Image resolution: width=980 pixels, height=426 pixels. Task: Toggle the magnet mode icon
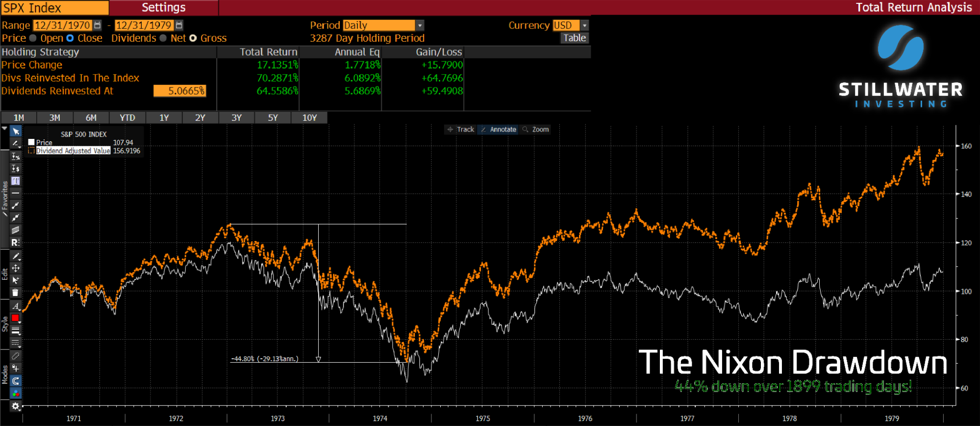(16, 380)
